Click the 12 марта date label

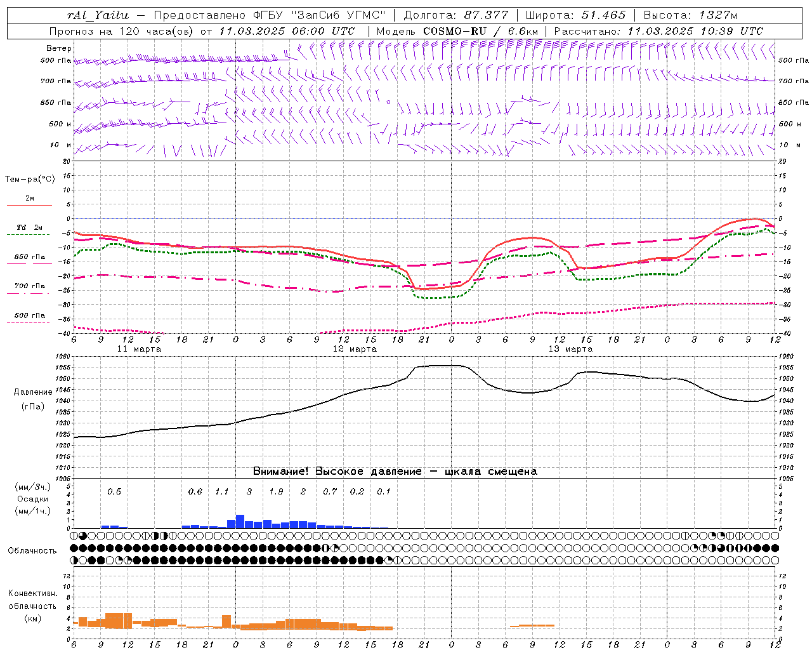coord(355,349)
